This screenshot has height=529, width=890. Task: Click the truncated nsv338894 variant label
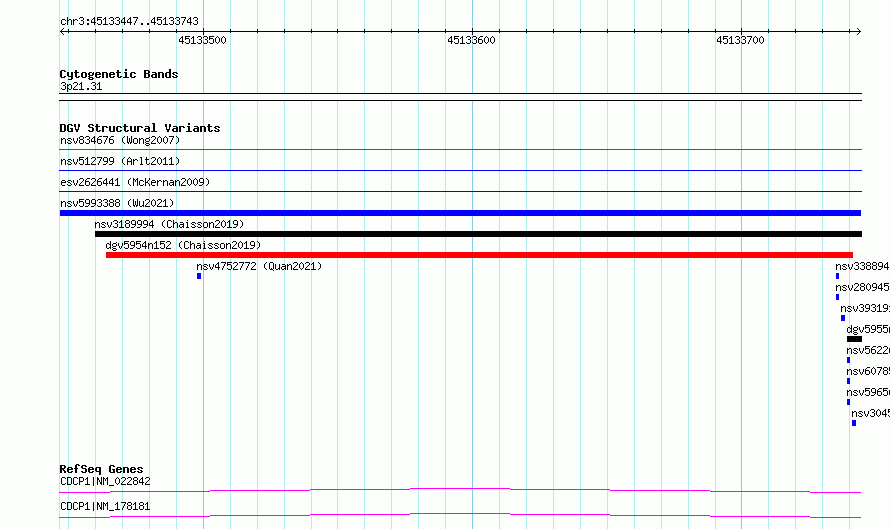tap(862, 266)
